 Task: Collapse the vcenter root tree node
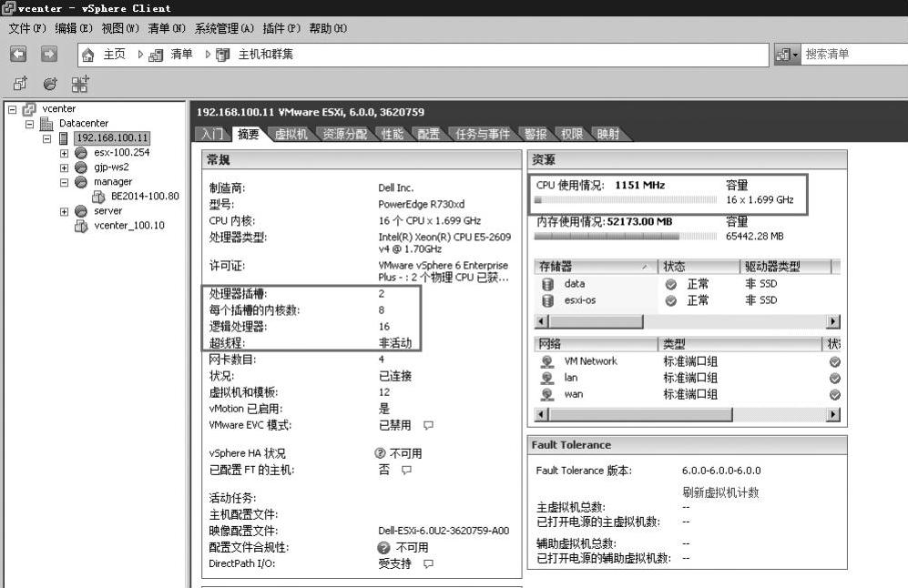(12, 109)
